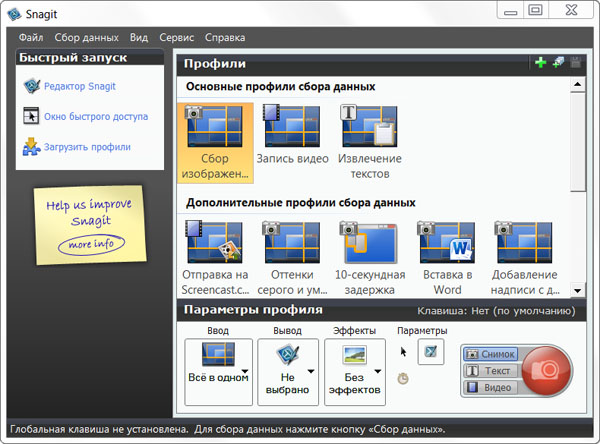Maximize the Snagit window

point(535,10)
